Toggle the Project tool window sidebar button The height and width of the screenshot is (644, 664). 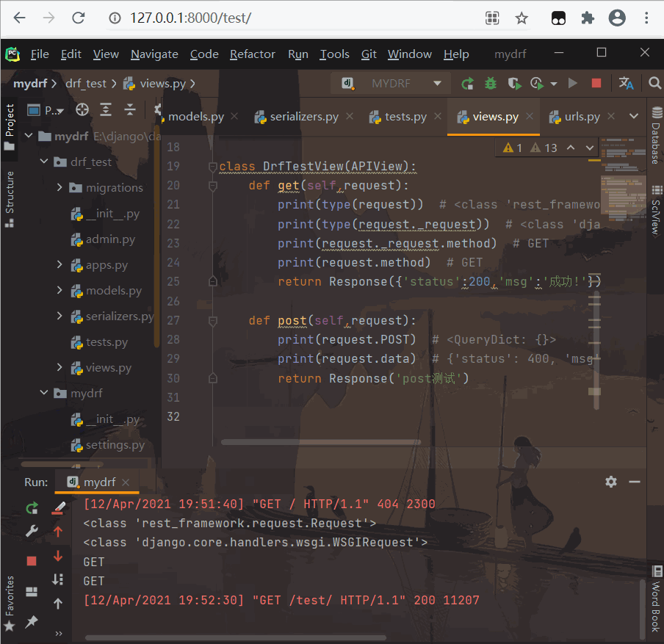click(10, 126)
